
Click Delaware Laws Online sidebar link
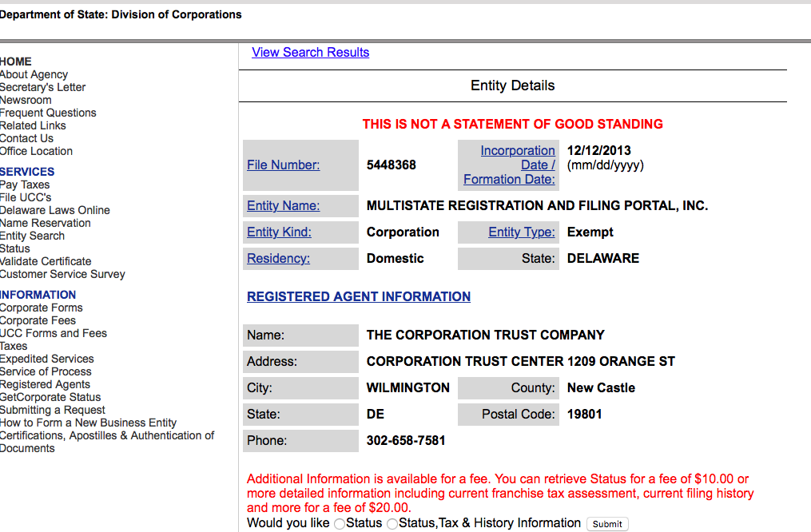coord(55,210)
